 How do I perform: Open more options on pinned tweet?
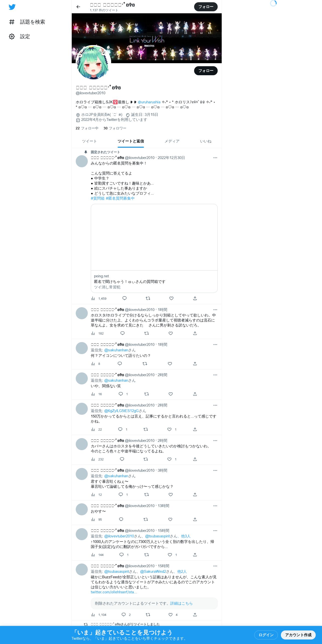(215, 158)
